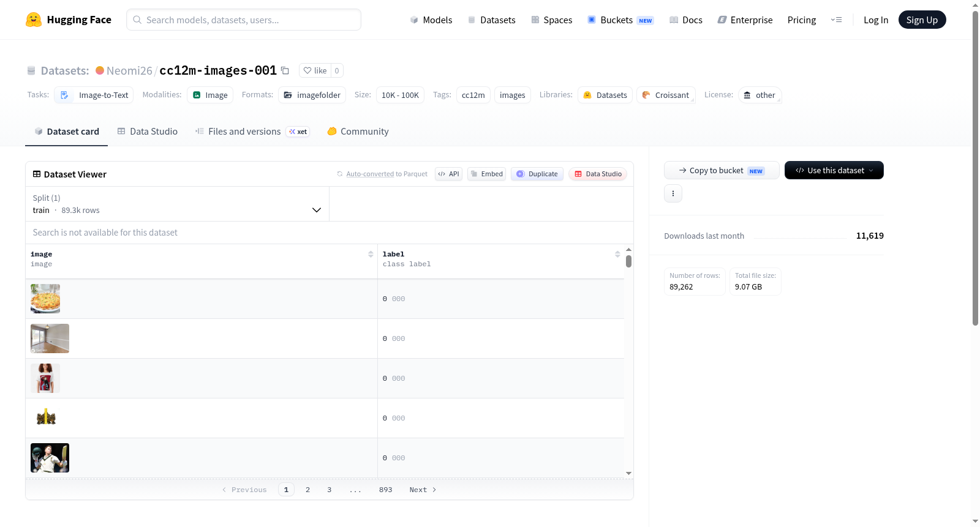
Task: Click Copy to bucket button
Action: pyautogui.click(x=722, y=170)
